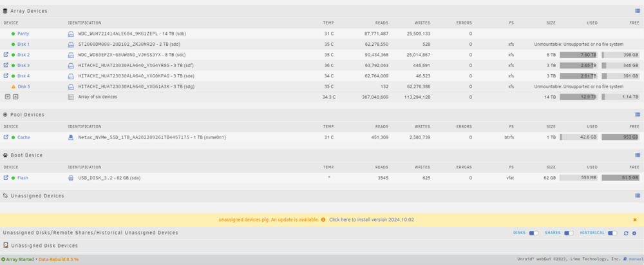Open the Disk 3 device link
Screen dimensions: 644x265
(23, 65)
